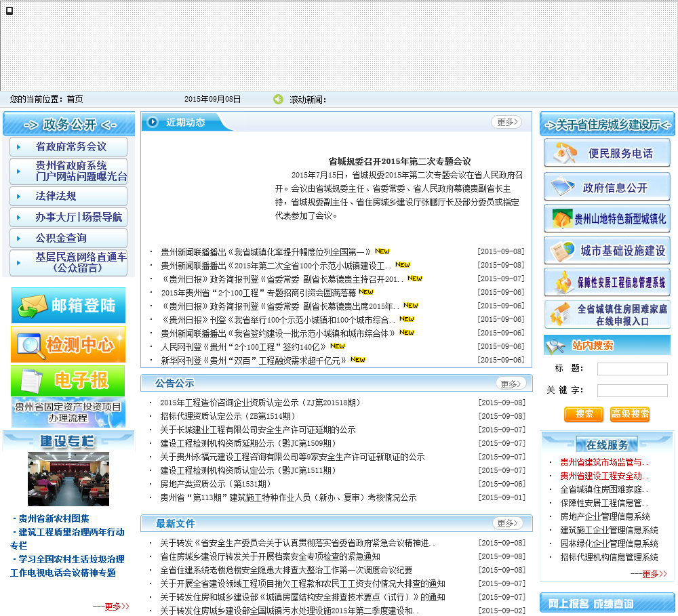
Task: Click the search icon beside 站内搜索
Action: pyautogui.click(x=556, y=346)
